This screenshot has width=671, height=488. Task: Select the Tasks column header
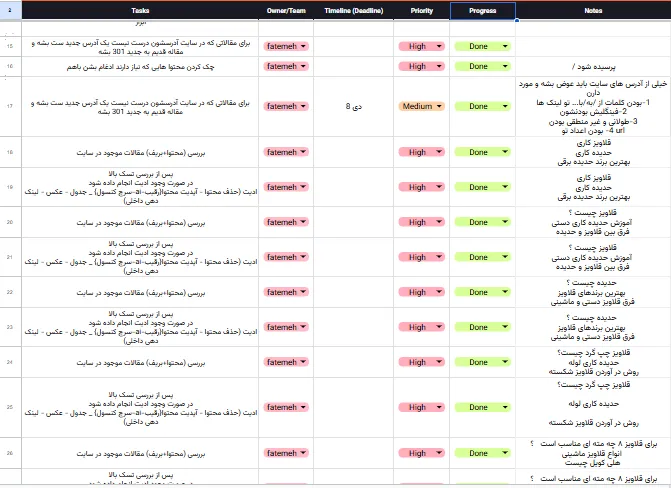point(140,11)
